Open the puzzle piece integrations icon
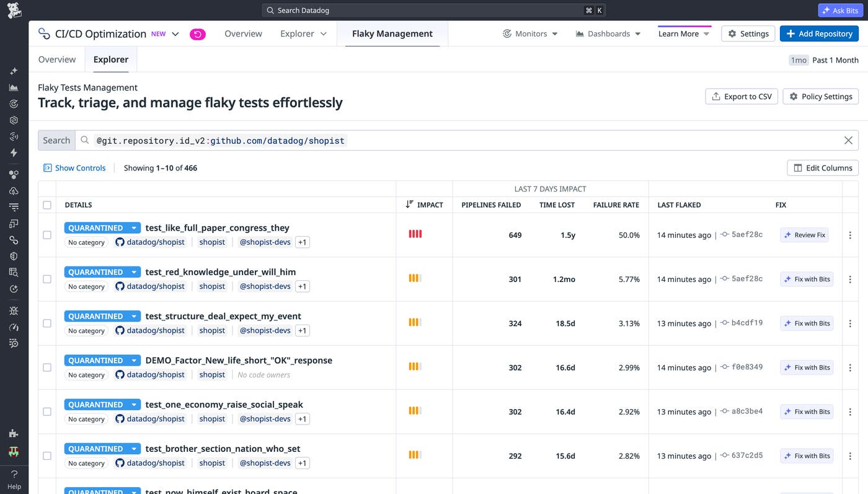868x494 pixels. pyautogui.click(x=14, y=433)
